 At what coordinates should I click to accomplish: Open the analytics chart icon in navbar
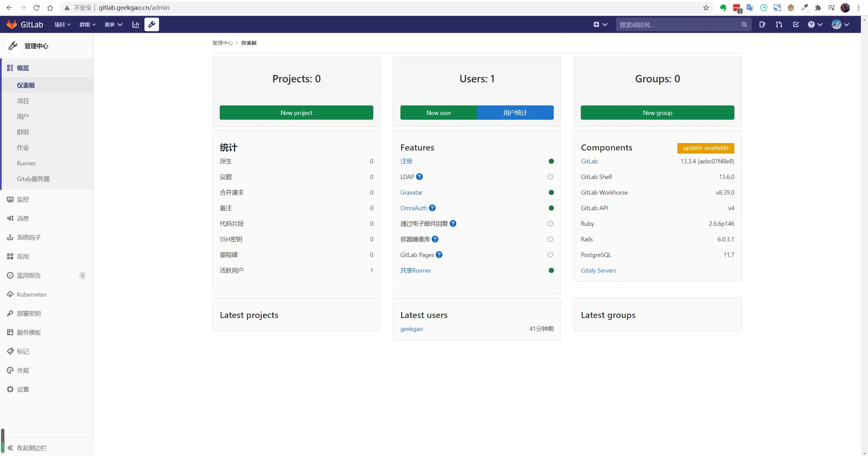coord(136,24)
